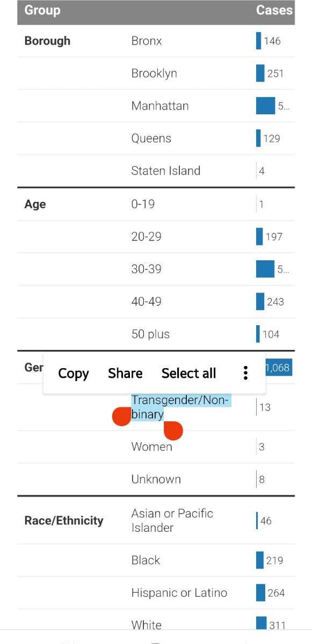Tap the Race/Ethnicity group label

64,521
